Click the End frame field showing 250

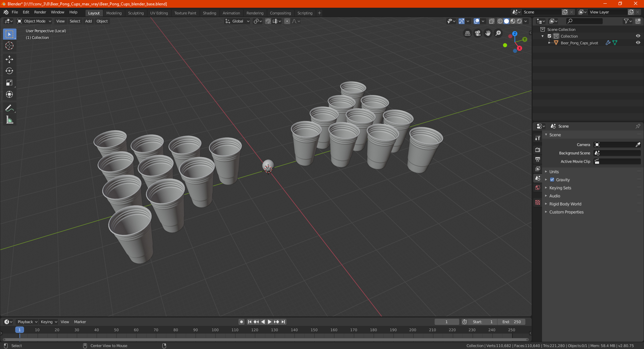point(512,322)
